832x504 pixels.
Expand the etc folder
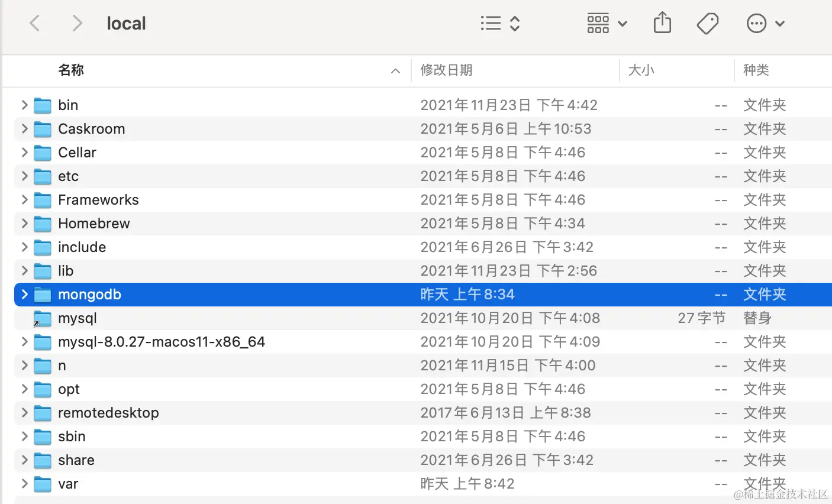click(x=24, y=176)
